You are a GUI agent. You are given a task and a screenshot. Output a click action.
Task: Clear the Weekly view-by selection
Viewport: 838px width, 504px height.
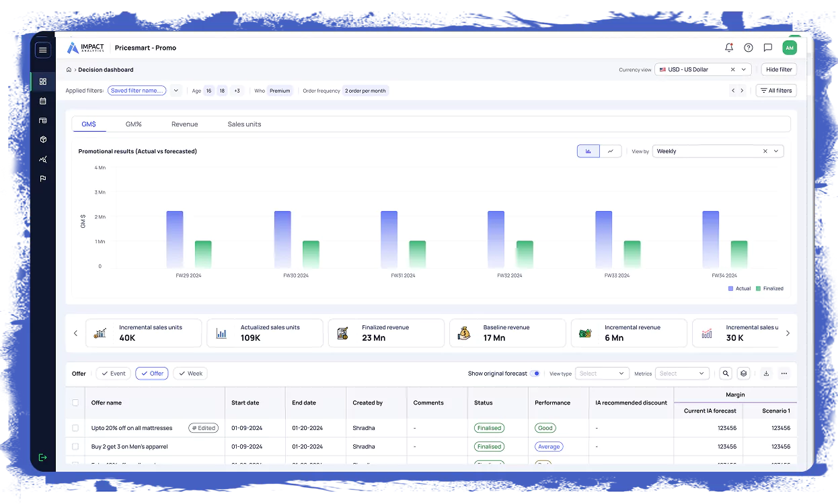(765, 151)
